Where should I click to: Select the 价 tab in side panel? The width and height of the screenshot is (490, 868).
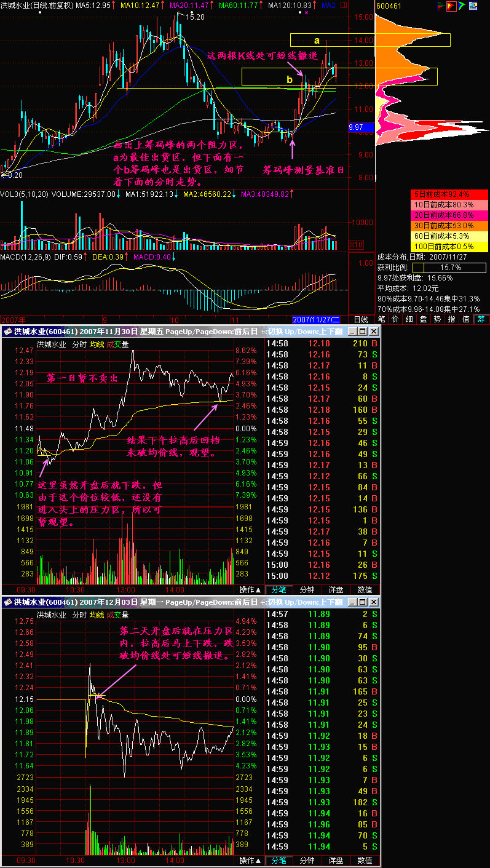click(395, 320)
